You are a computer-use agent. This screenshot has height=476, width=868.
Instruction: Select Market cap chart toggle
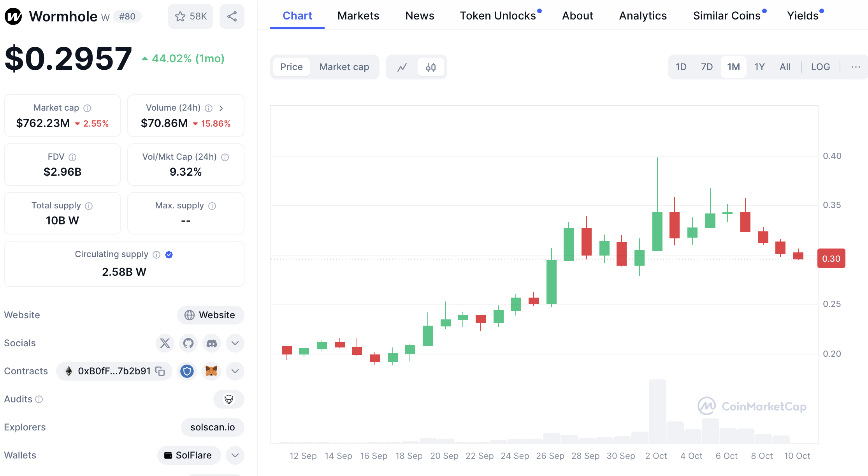(344, 67)
